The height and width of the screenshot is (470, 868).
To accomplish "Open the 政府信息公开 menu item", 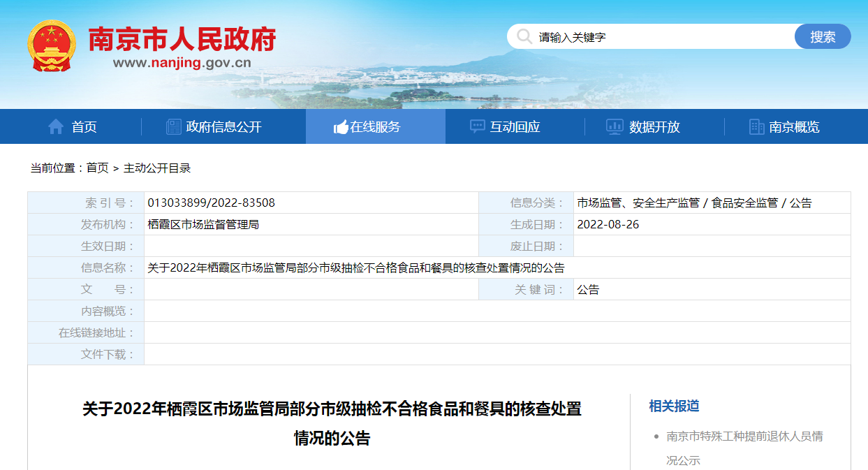I will pos(223,126).
